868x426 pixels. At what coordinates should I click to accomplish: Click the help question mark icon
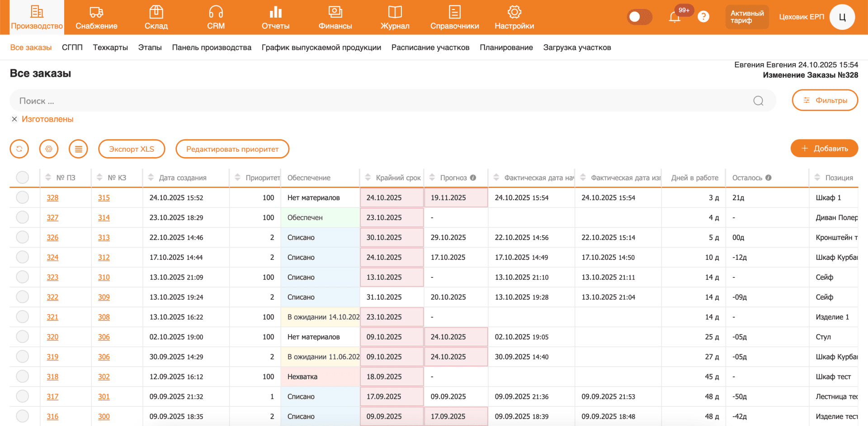point(703,17)
